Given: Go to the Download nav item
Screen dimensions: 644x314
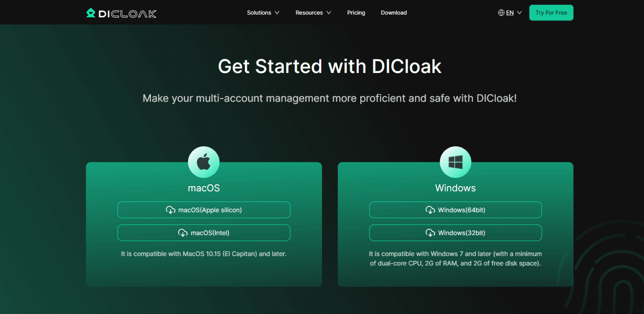Looking at the screenshot, I should [394, 12].
